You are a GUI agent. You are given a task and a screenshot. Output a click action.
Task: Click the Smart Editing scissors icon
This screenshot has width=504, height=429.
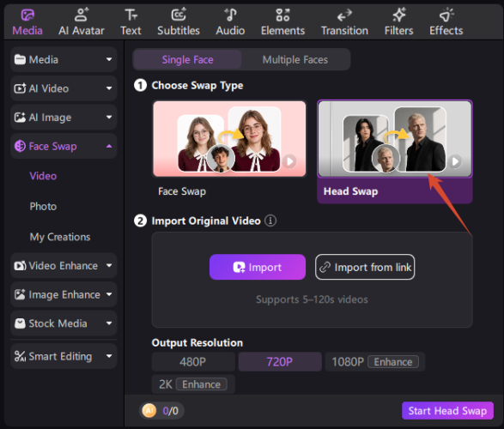click(20, 356)
